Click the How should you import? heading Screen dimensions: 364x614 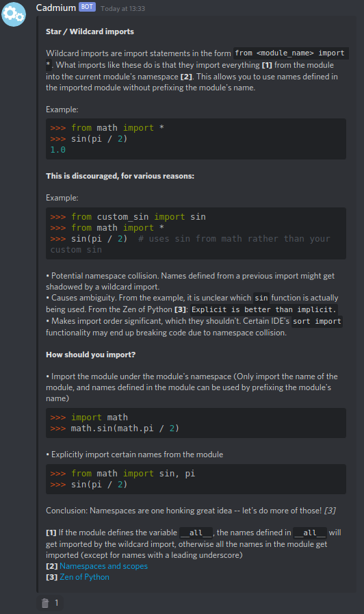coord(90,355)
